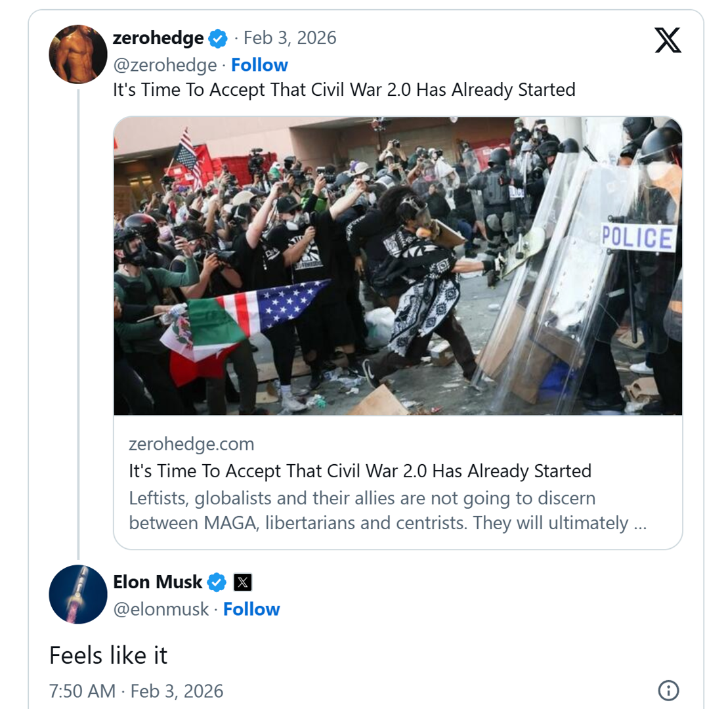Open the Feb 3, 2026 date beside zerohedge
Viewport: 728px width, 709px height.
(289, 38)
